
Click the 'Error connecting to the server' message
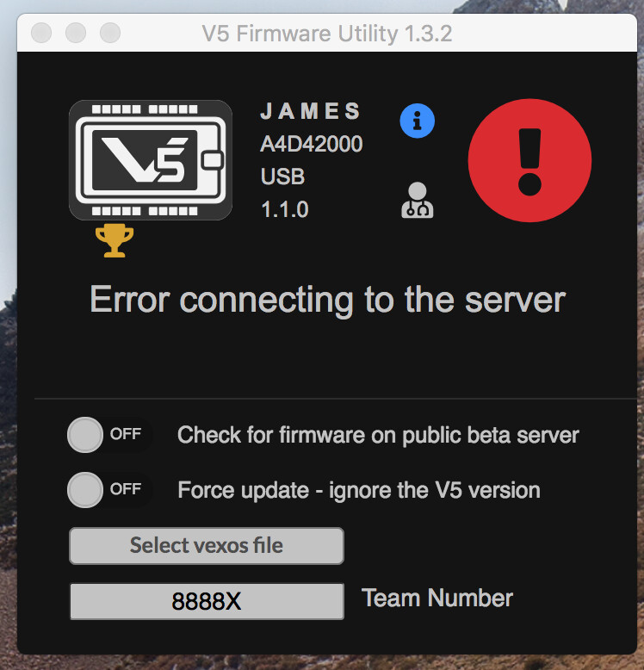[327, 300]
